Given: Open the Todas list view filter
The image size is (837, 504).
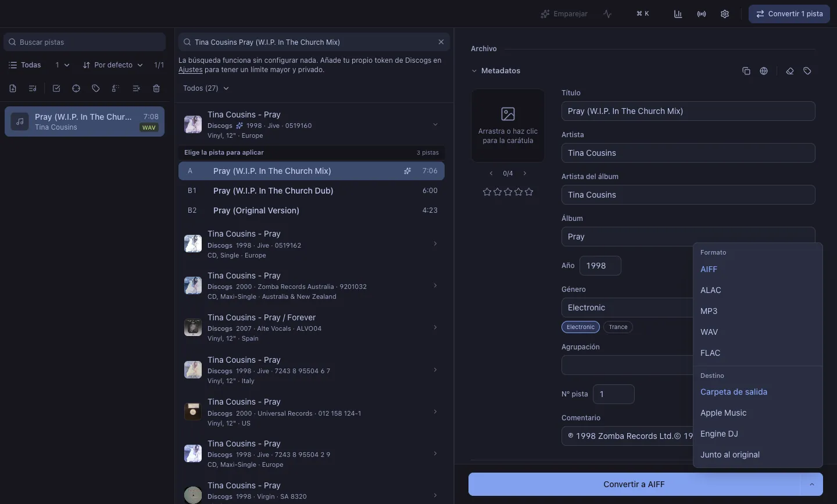Looking at the screenshot, I should (25, 65).
